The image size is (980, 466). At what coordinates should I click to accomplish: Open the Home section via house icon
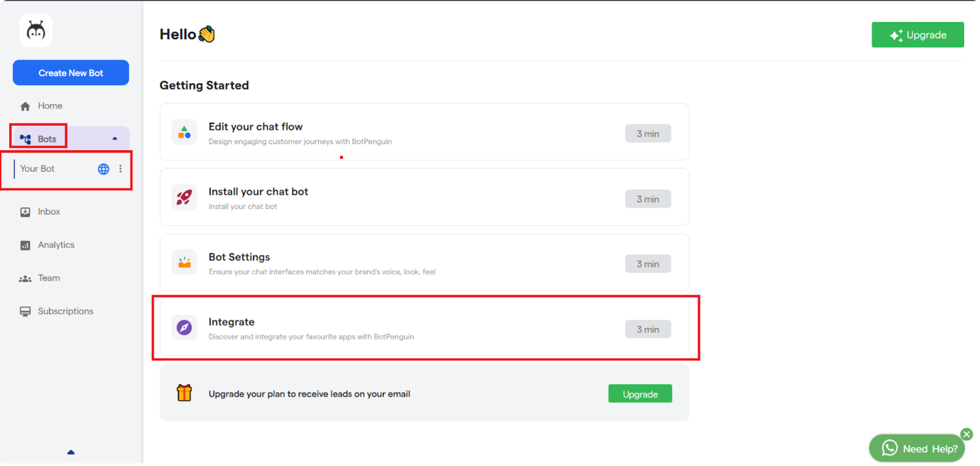tap(25, 106)
